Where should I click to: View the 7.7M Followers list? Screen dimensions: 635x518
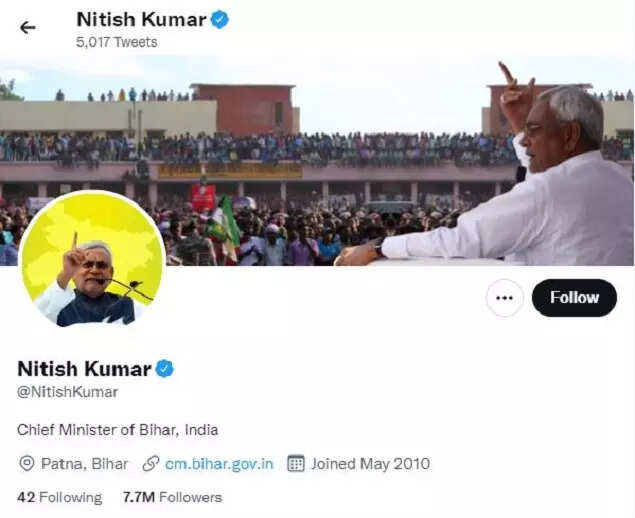click(172, 497)
